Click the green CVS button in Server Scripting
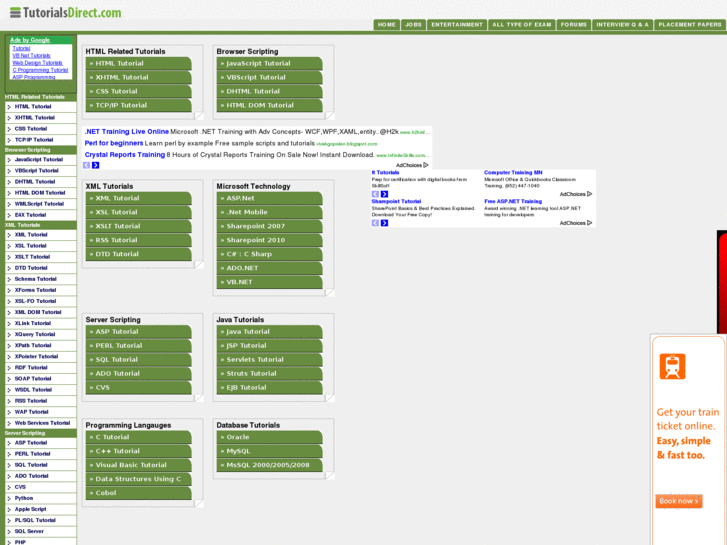 pos(139,387)
